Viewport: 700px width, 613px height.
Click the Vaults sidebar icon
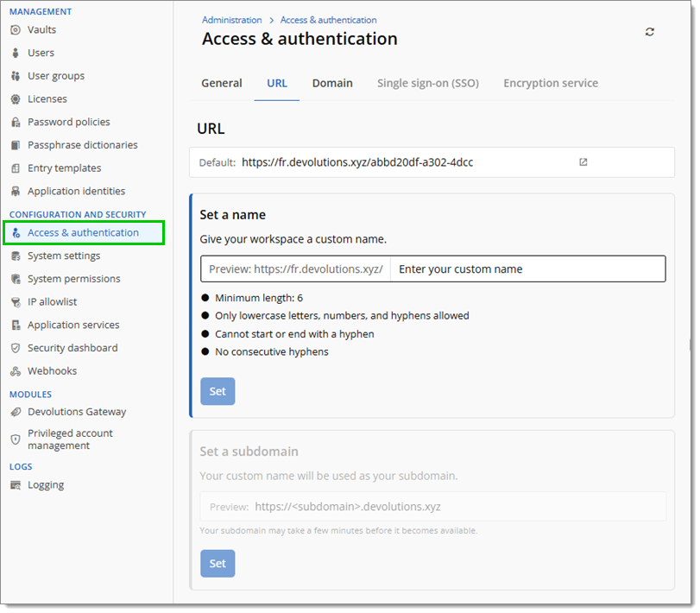(16, 29)
